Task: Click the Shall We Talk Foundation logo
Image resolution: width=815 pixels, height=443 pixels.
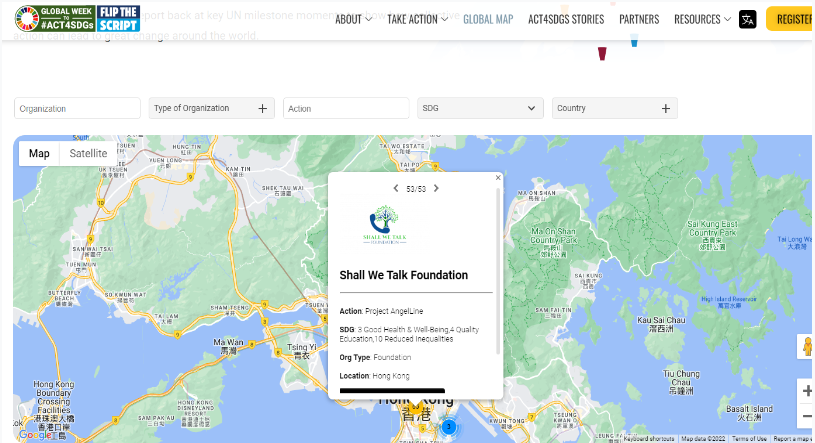Action: pos(385,225)
